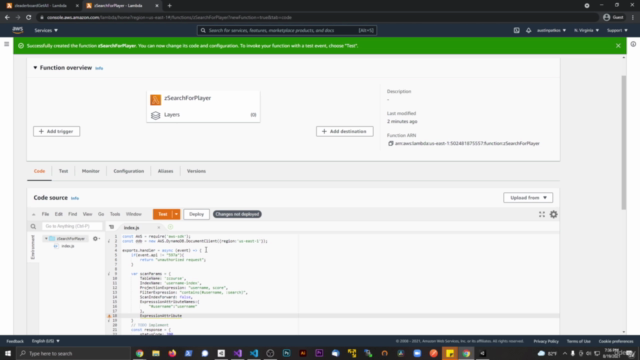Copy the function ARN with the copy icon
Viewport: 640px width, 360px height.
point(391,144)
